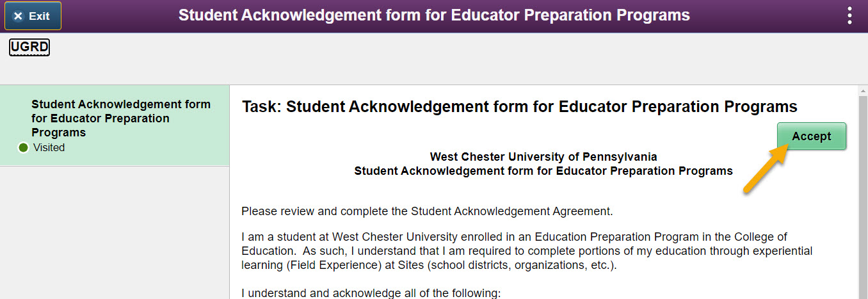Click the '(Field Experience)' text in paragraph

[x=337, y=265]
